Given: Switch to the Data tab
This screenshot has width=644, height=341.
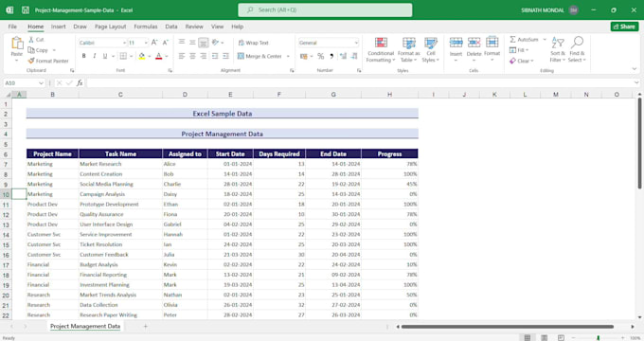Looking at the screenshot, I should pos(171,27).
